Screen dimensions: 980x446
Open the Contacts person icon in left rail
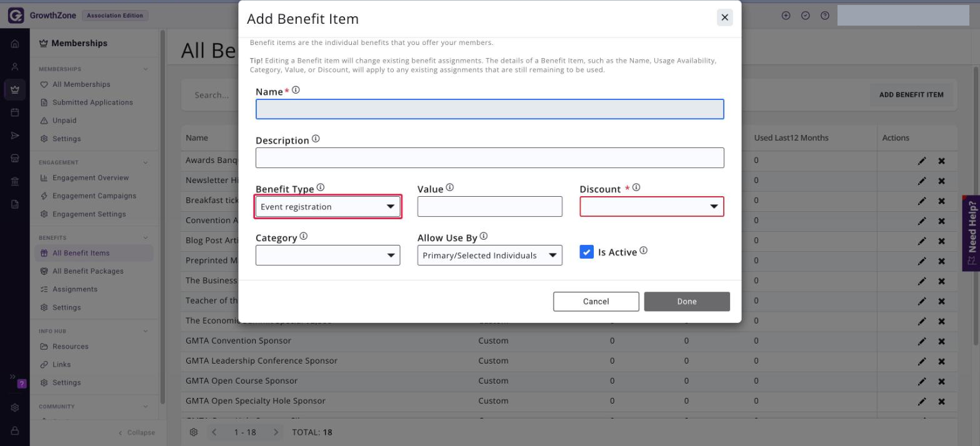tap(15, 67)
